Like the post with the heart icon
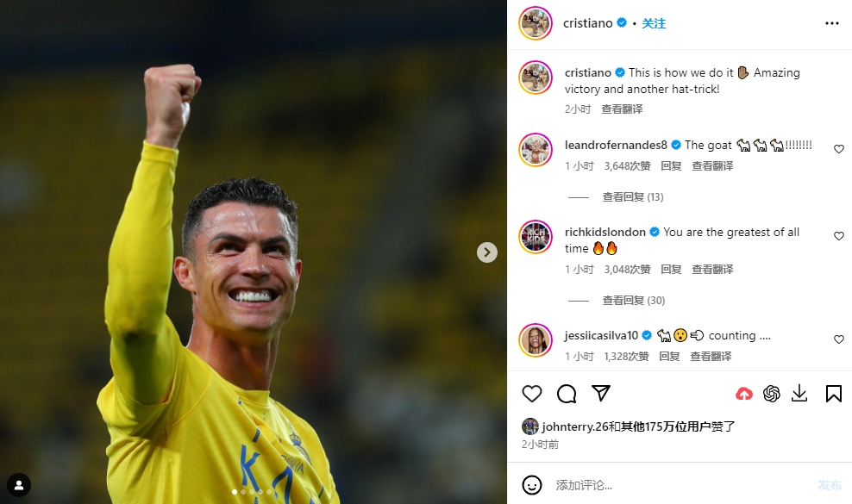 532,394
